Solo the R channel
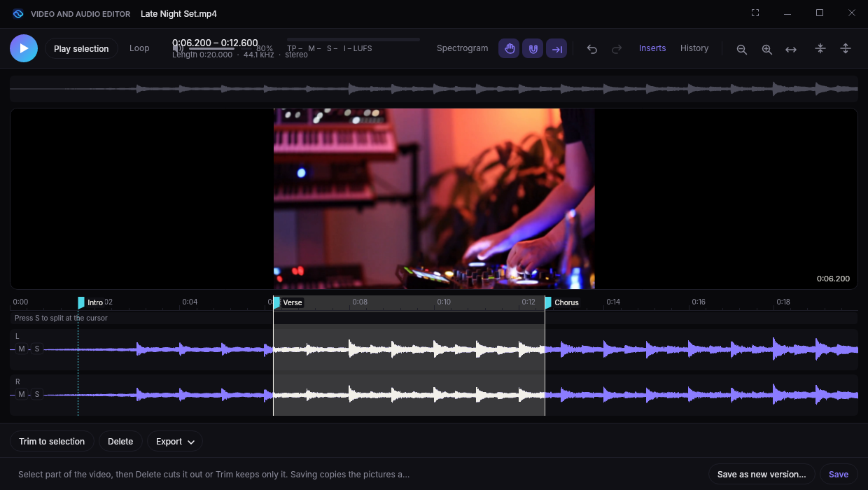The image size is (868, 490). click(37, 394)
